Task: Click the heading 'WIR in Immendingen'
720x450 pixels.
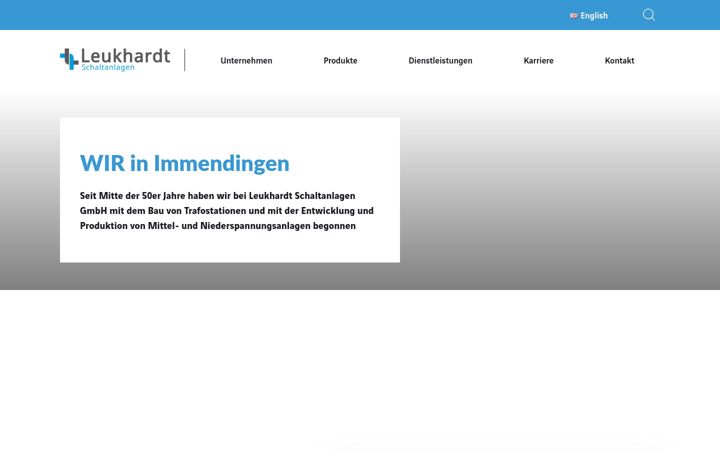Action: tap(185, 163)
